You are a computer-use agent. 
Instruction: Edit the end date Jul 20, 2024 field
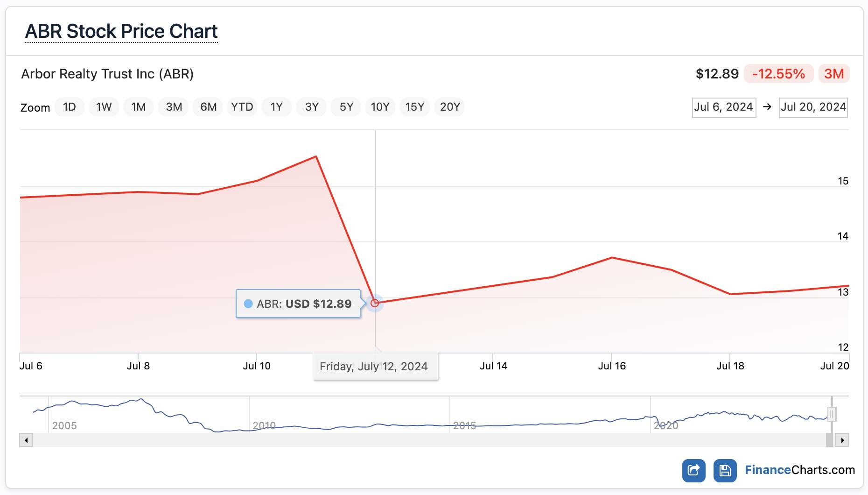tap(813, 107)
